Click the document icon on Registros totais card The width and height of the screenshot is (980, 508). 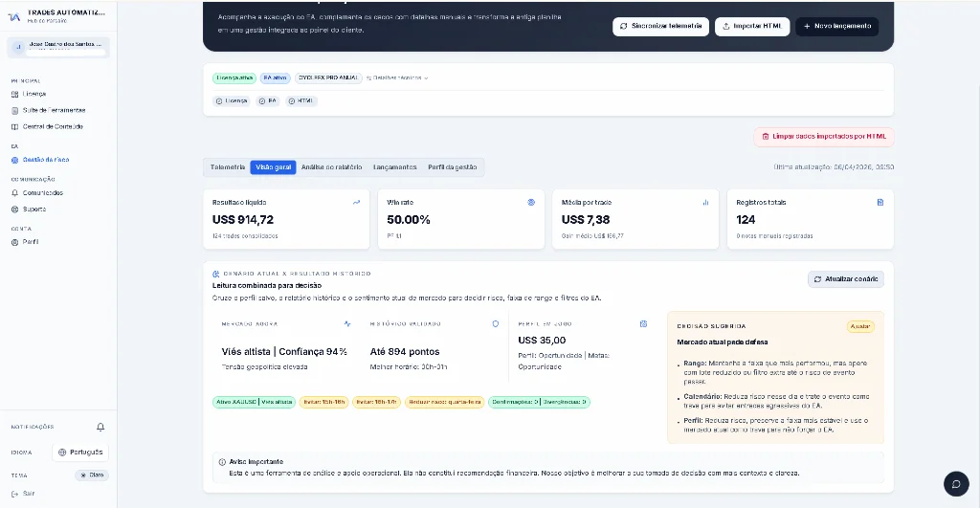tap(880, 202)
